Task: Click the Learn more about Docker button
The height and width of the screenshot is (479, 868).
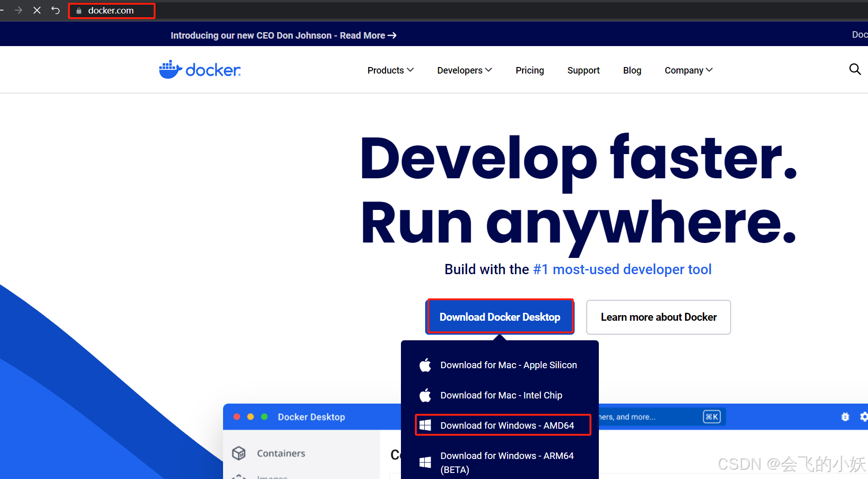Action: (x=658, y=317)
